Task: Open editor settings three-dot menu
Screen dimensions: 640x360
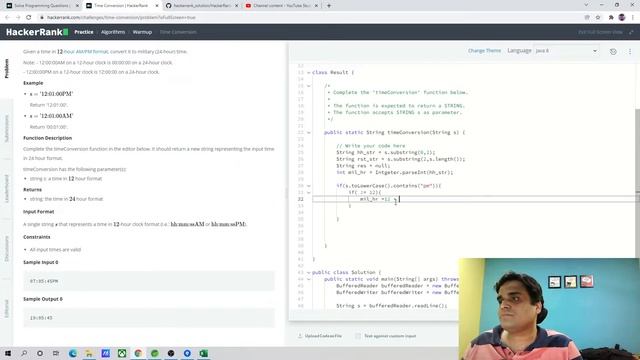Action: (x=630, y=51)
